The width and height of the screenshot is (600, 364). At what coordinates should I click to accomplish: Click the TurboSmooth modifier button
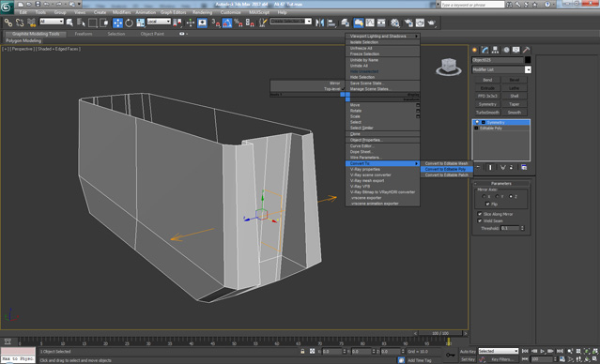click(487, 113)
